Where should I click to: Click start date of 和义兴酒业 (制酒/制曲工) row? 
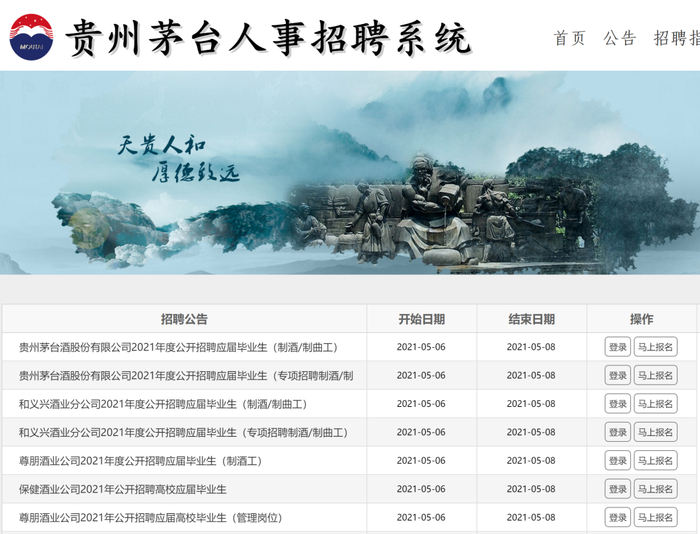[x=421, y=404]
